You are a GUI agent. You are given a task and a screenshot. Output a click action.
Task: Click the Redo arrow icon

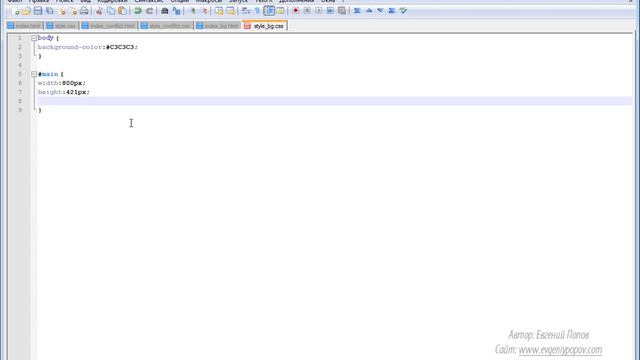(x=149, y=11)
